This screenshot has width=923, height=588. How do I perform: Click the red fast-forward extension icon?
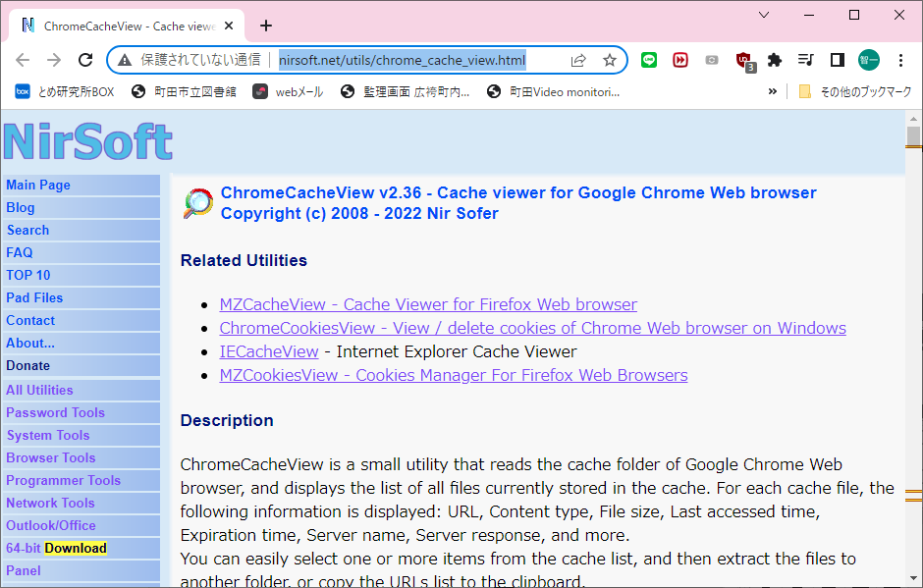pyautogui.click(x=680, y=60)
